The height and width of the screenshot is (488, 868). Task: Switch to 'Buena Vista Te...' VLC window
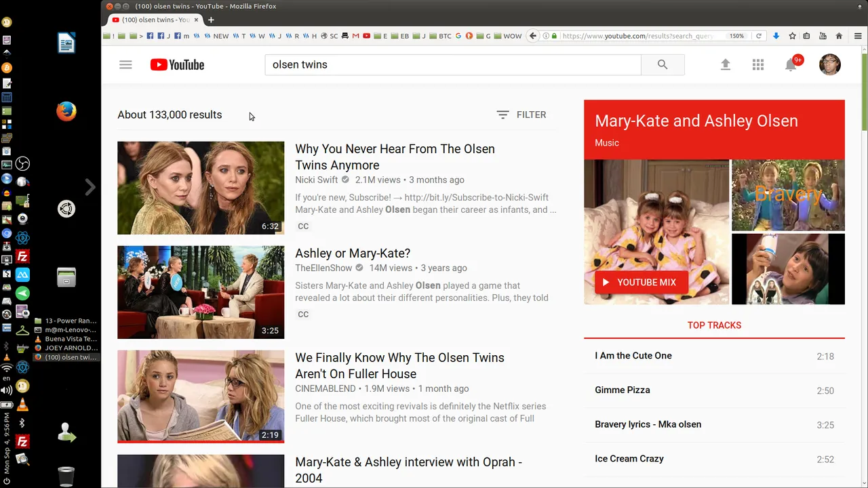66,339
